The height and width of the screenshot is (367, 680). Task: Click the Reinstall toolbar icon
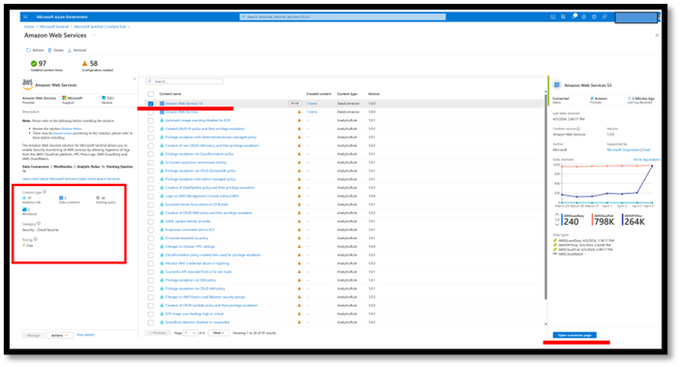pyautogui.click(x=69, y=50)
